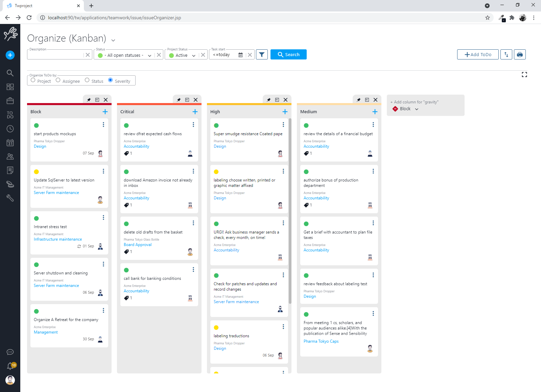
Task: Open the timesheet clock icon in sidebar
Action: [10, 129]
